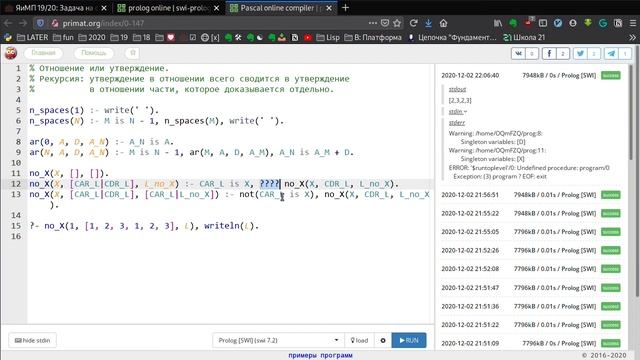Open the run result from 21:52:26

531,250
